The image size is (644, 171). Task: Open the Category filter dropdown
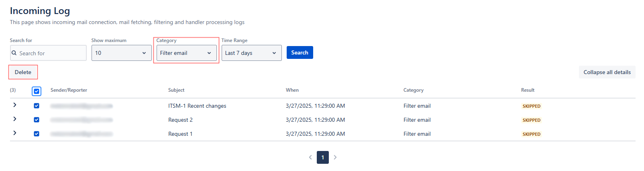pyautogui.click(x=186, y=53)
